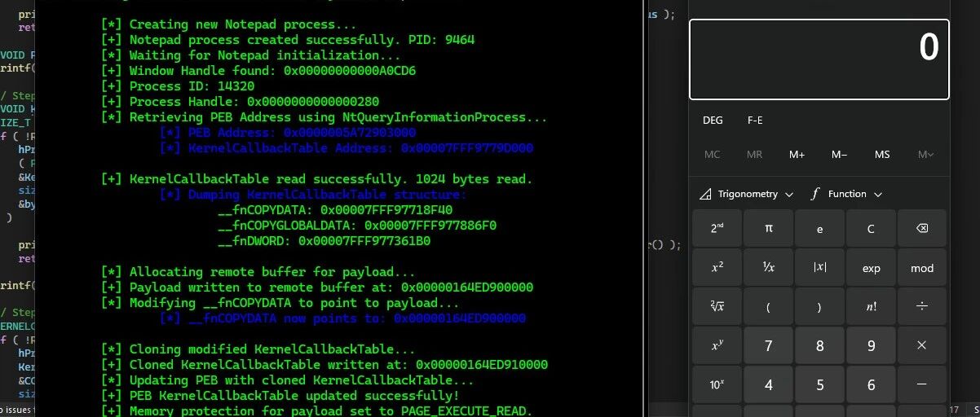Click 'Process Handle: 0x0000000000000280' line
Image resolution: width=980 pixels, height=417 pixels.
pyautogui.click(x=241, y=102)
